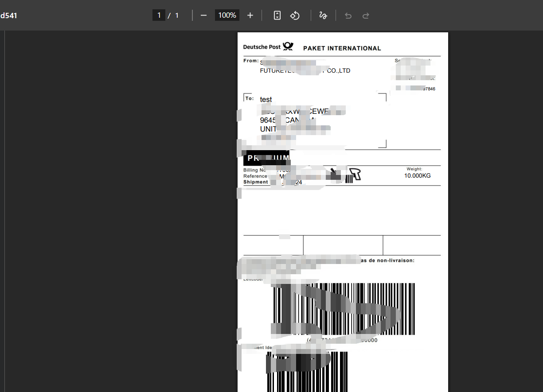Click the 10.000KG weight value
Image resolution: width=543 pixels, height=392 pixels.
click(417, 176)
